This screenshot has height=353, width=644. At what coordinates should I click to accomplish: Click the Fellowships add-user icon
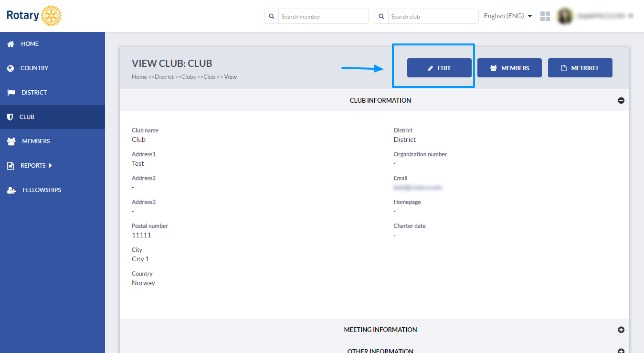point(11,190)
